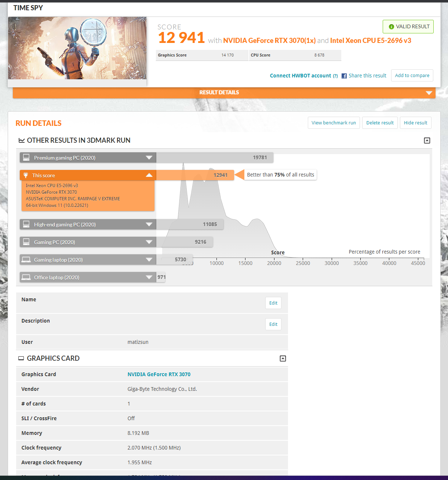The height and width of the screenshot is (480, 448).
Task: Click the 12 941 overall score
Action: pyautogui.click(x=181, y=38)
